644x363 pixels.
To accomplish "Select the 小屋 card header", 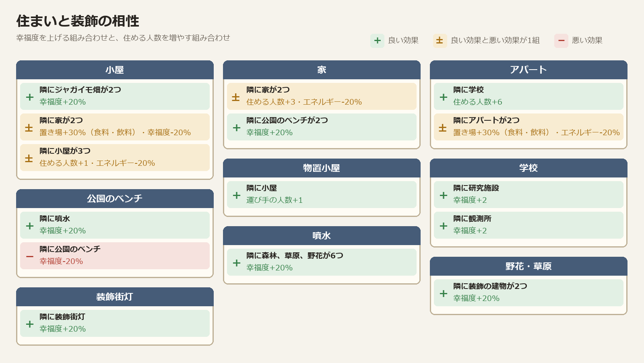I will [x=115, y=70].
